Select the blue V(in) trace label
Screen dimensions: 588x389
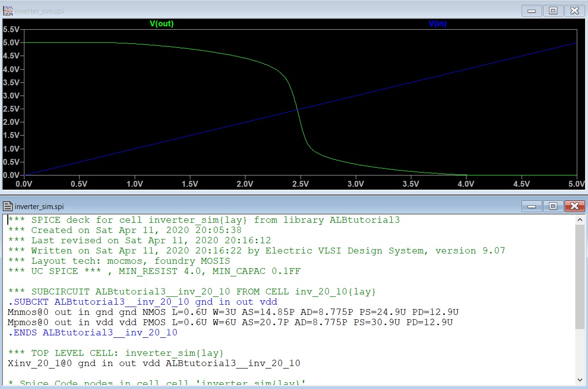tap(437, 23)
